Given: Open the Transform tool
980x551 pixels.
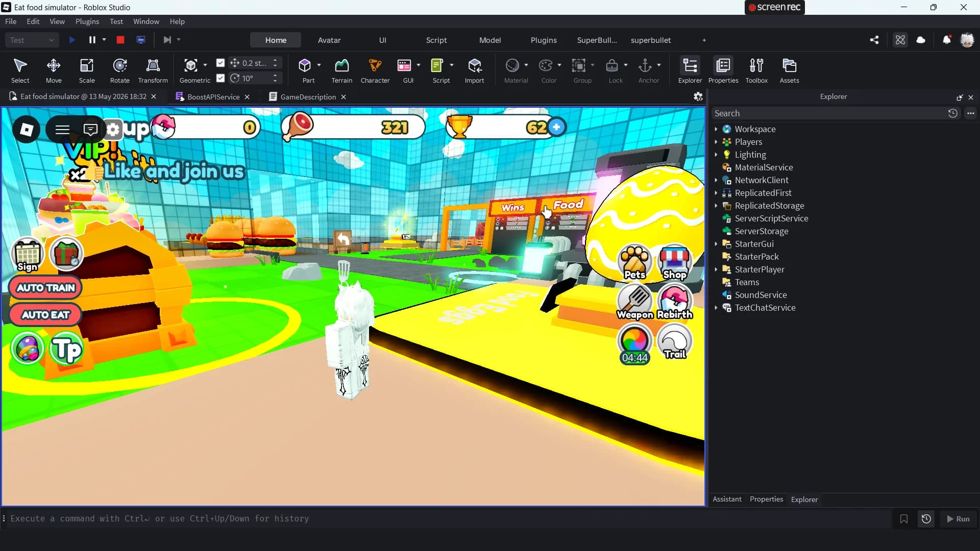Looking at the screenshot, I should [x=153, y=70].
